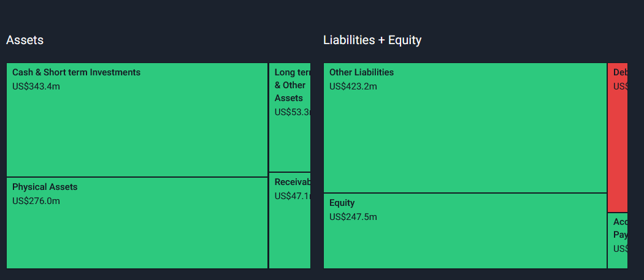Select the red Debt block
644x280 pixels.
618,137
